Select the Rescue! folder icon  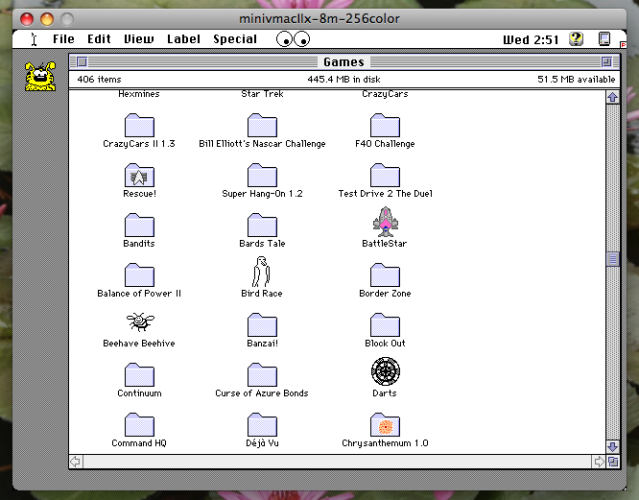(139, 175)
